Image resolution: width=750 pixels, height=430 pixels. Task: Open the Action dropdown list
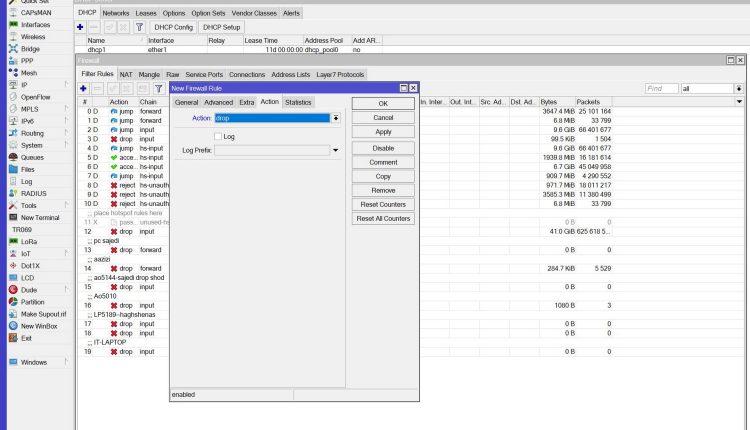tap(336, 118)
